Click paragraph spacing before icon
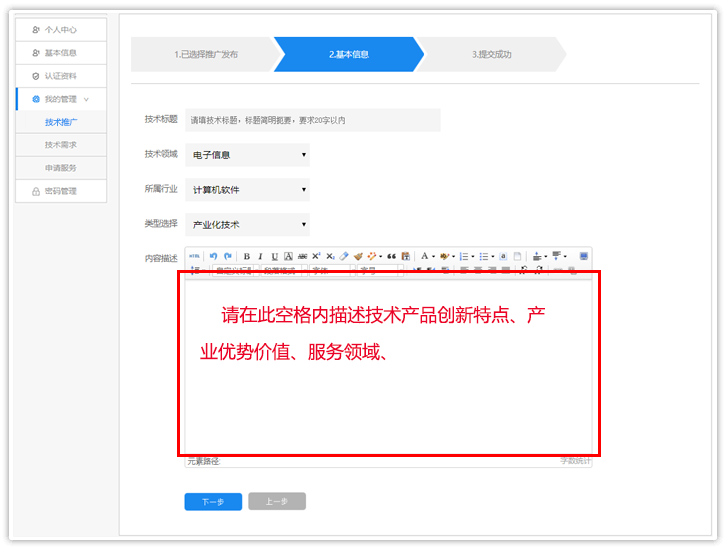This screenshot has width=726, height=550. tap(537, 256)
